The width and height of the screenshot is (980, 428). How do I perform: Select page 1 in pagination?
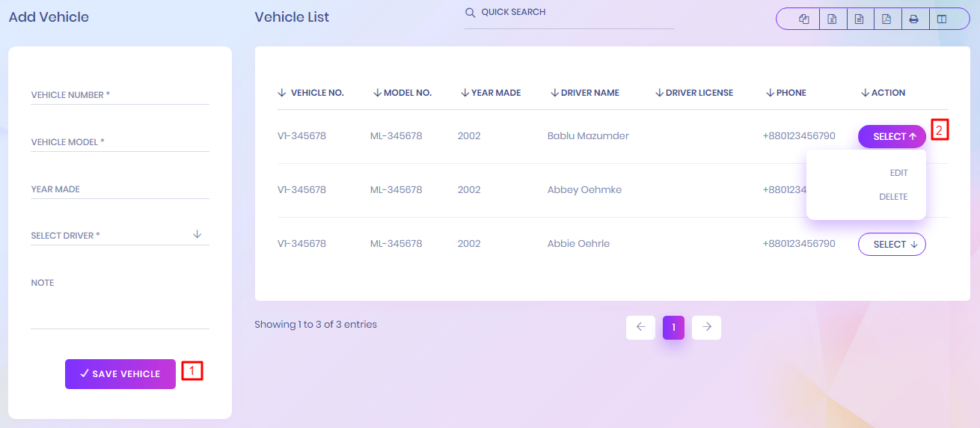pos(673,327)
